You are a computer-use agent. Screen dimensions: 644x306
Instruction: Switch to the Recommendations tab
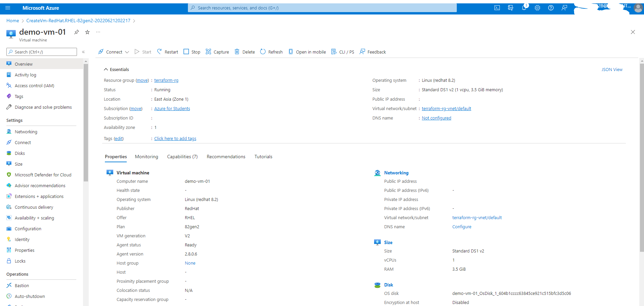point(226,157)
